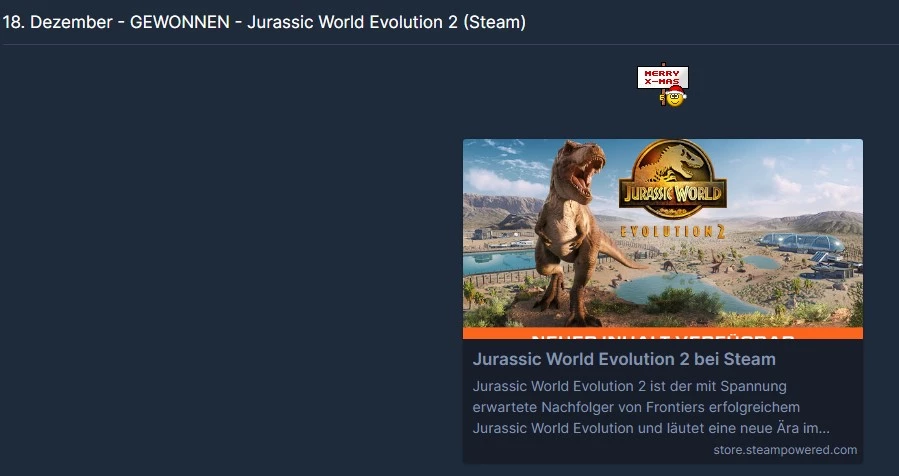Open the "Jurassic World Evolution 2 bei Steam" link
899x476 pixels.
pos(624,359)
